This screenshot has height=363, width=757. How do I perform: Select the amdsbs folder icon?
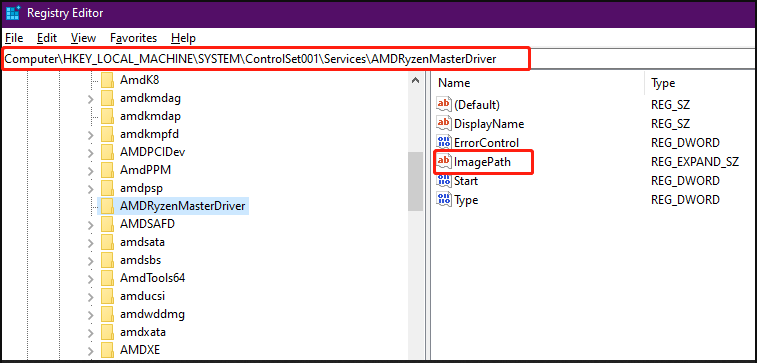(x=107, y=260)
